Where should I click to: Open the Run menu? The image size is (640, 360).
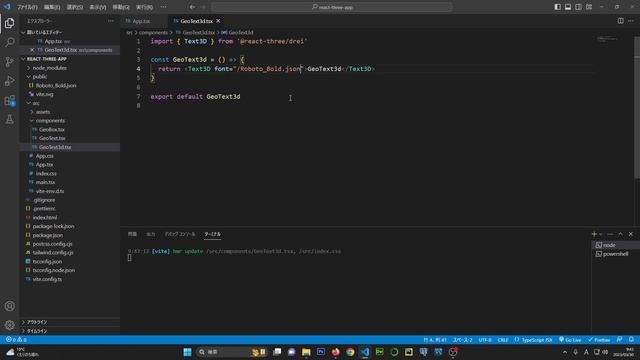tap(144, 7)
